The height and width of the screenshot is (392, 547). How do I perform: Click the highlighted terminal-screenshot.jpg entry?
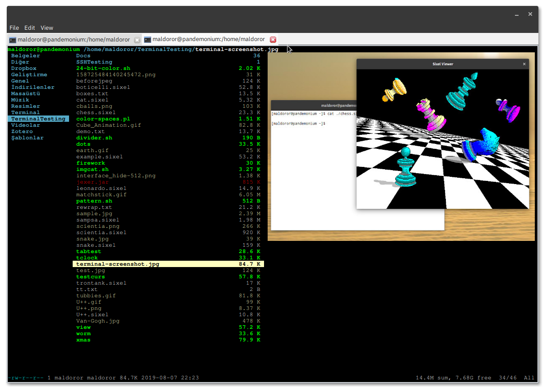117,264
